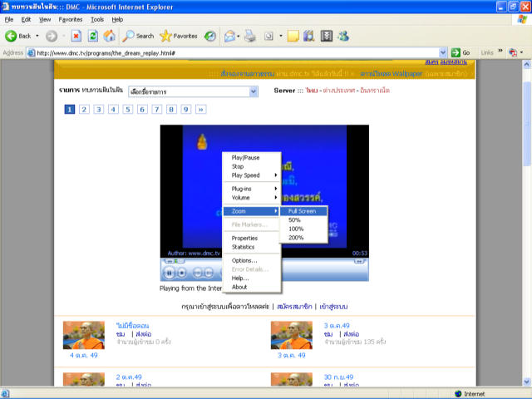This screenshot has width=532, height=399.
Task: Click the Stop icon in IE toolbar
Action: tap(76, 36)
